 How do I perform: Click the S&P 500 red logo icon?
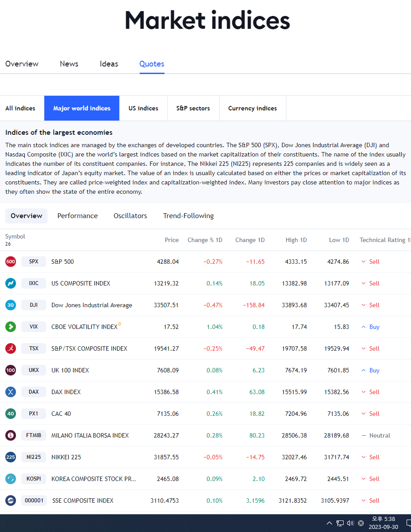pos(11,262)
